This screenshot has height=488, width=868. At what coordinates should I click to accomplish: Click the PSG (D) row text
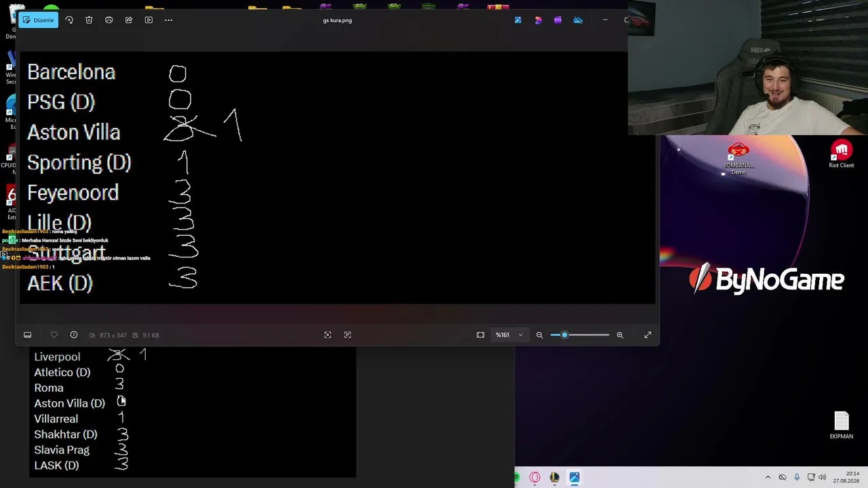pos(61,102)
